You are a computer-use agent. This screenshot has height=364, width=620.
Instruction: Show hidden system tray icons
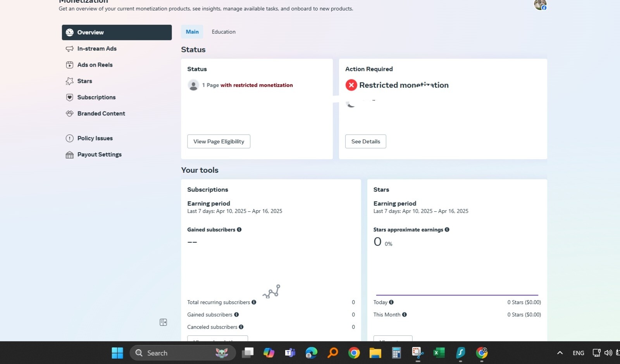pos(560,353)
